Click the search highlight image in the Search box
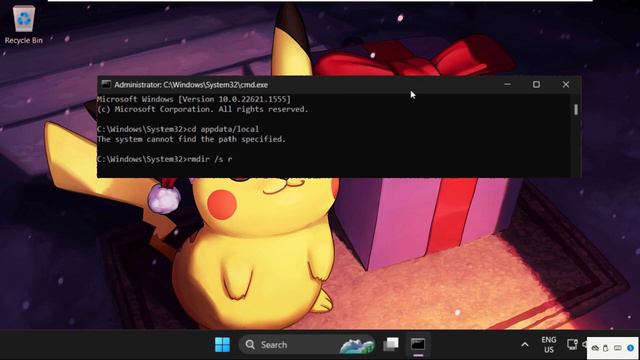640x360 pixels. coord(357,345)
